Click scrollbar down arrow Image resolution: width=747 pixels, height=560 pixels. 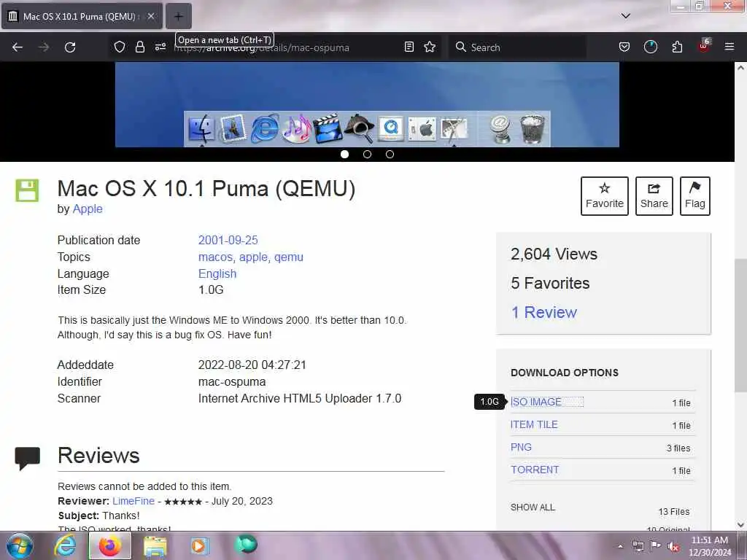click(740, 525)
